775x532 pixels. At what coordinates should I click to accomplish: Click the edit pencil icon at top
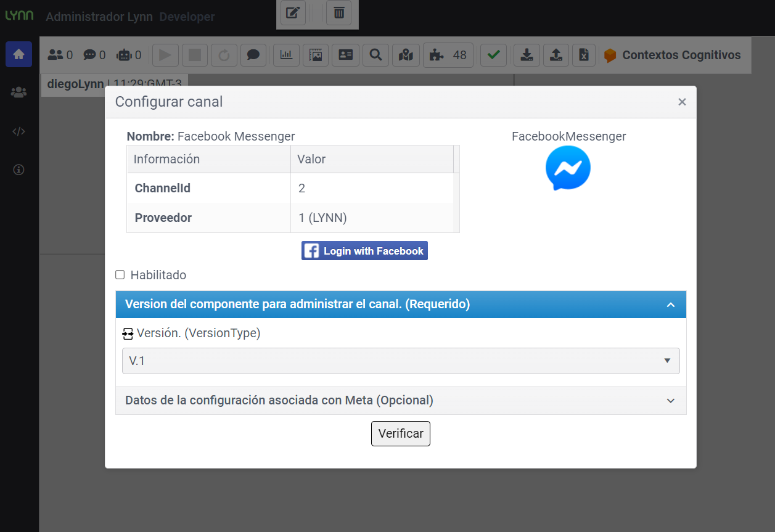pyautogui.click(x=293, y=12)
